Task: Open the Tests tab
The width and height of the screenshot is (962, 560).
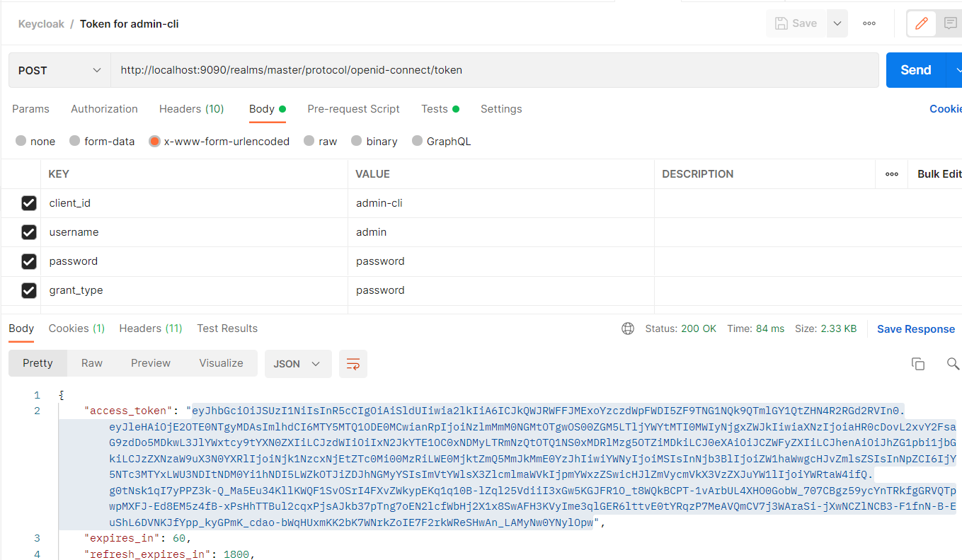Action: point(440,109)
